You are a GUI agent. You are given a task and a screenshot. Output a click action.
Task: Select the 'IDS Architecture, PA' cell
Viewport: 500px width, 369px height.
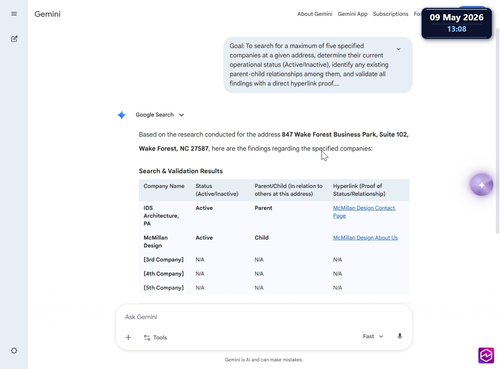tap(161, 216)
